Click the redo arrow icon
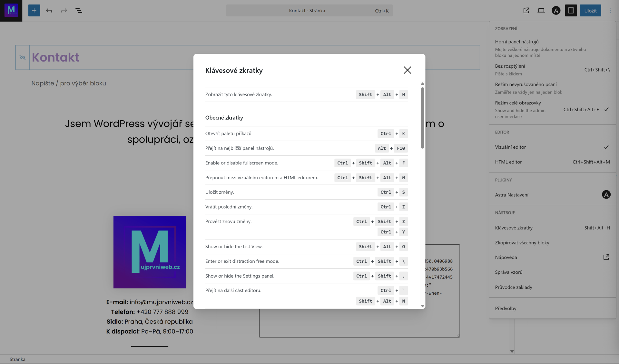The height and width of the screenshot is (364, 619). tap(64, 11)
